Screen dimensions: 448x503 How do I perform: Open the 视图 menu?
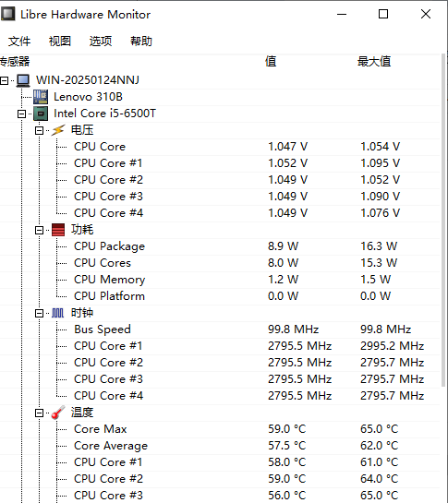click(x=60, y=41)
